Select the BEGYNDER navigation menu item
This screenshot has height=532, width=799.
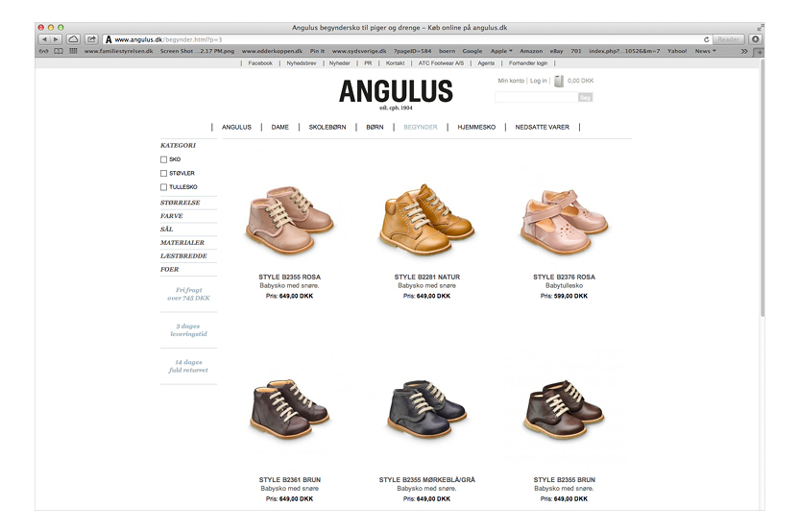point(421,127)
